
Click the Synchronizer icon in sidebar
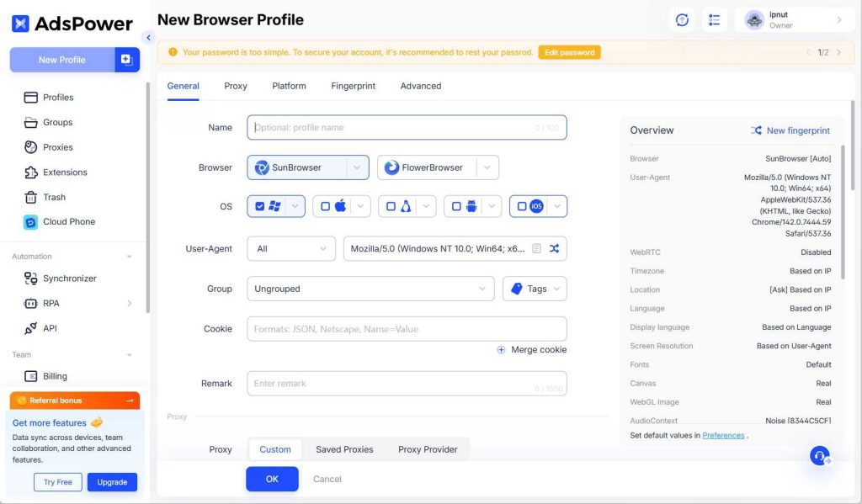31,279
